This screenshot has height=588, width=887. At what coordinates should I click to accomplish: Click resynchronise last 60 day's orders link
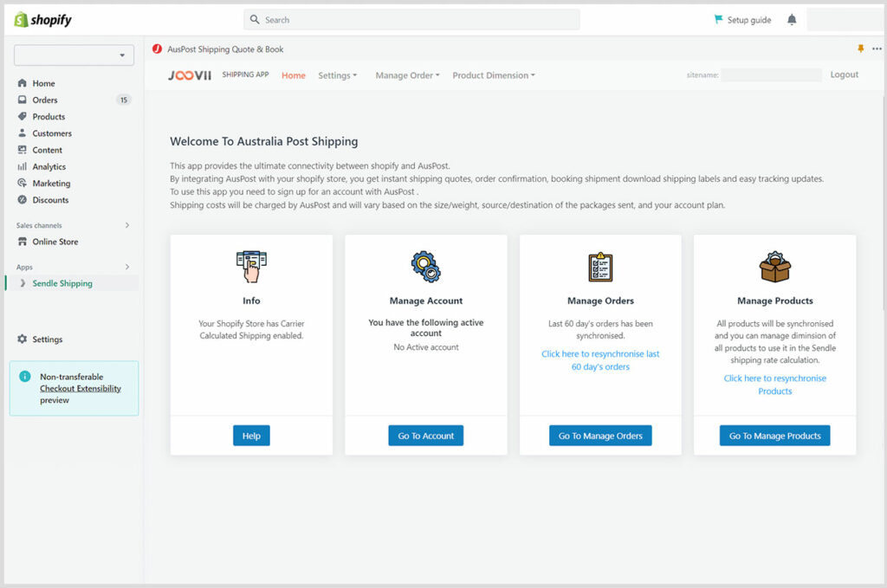coord(600,360)
